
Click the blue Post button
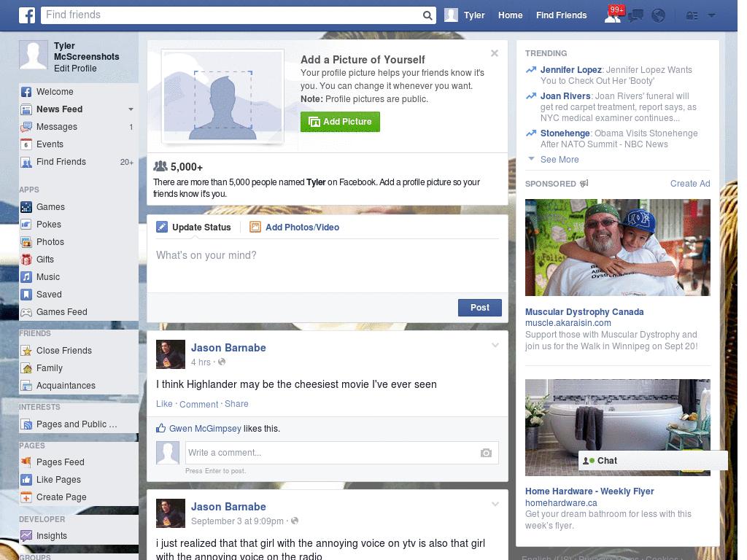coord(480,308)
